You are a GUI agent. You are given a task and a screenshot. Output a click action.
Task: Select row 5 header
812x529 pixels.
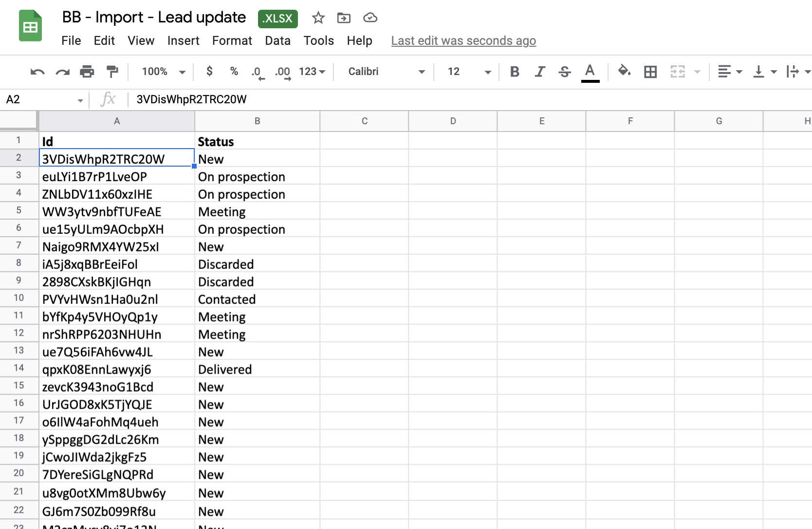[x=19, y=210]
